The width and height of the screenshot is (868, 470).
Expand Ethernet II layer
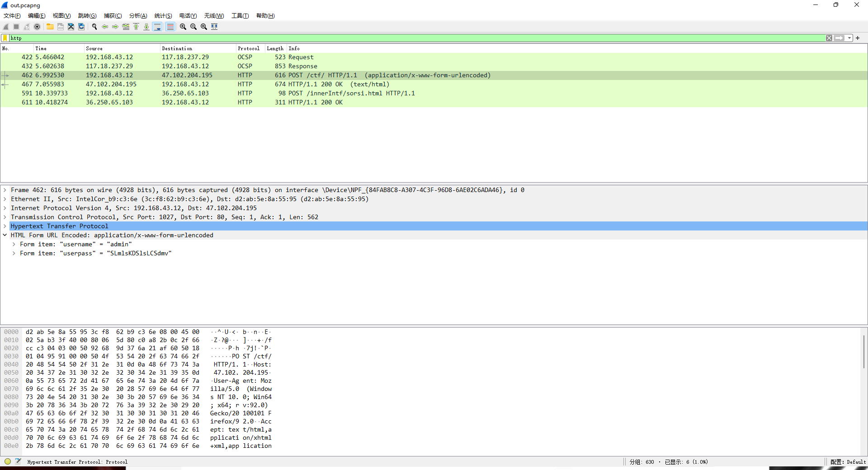click(x=5, y=199)
